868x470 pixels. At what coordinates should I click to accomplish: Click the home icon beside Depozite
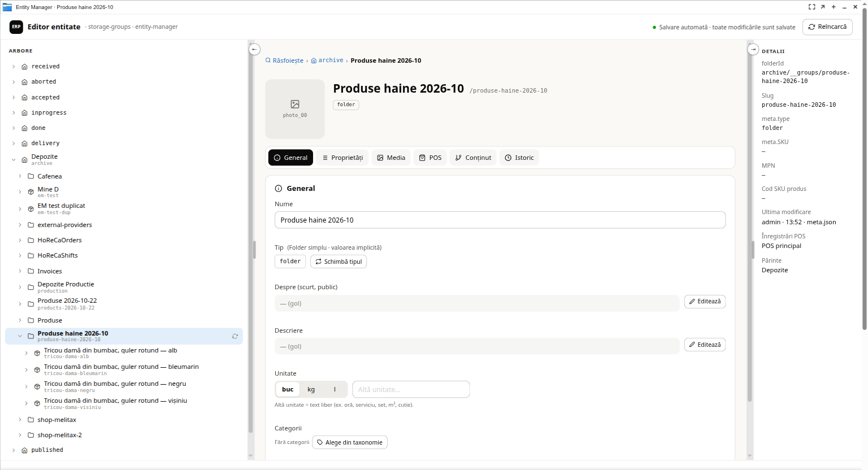(x=24, y=160)
